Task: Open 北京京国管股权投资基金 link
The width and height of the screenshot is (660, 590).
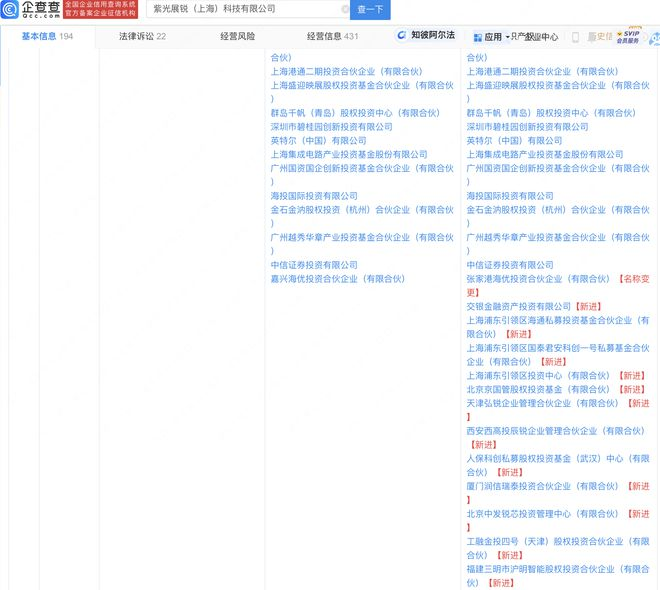Action: [x=538, y=389]
